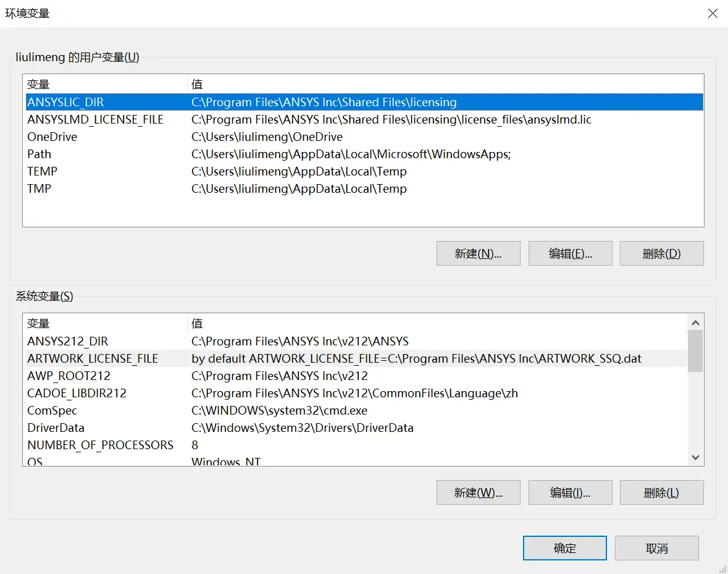The height and width of the screenshot is (574, 728).
Task: Select the TEMP user variable row
Action: pos(364,171)
